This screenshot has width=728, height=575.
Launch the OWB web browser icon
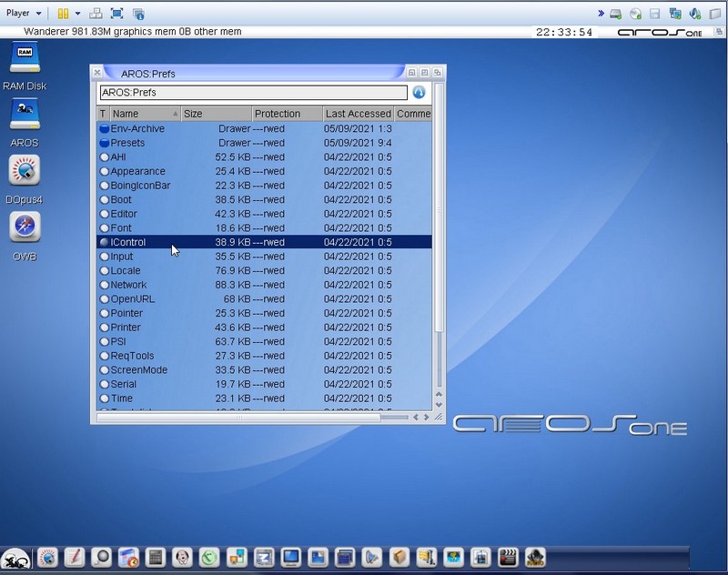tap(25, 227)
